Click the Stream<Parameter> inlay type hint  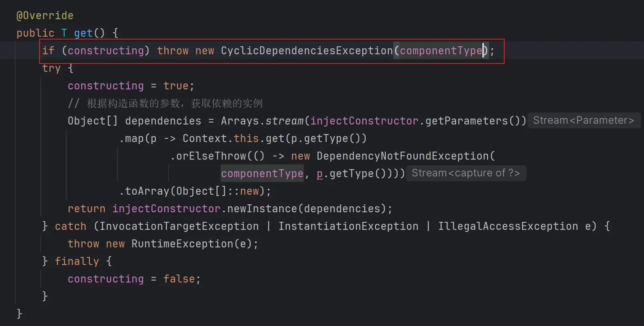(583, 121)
